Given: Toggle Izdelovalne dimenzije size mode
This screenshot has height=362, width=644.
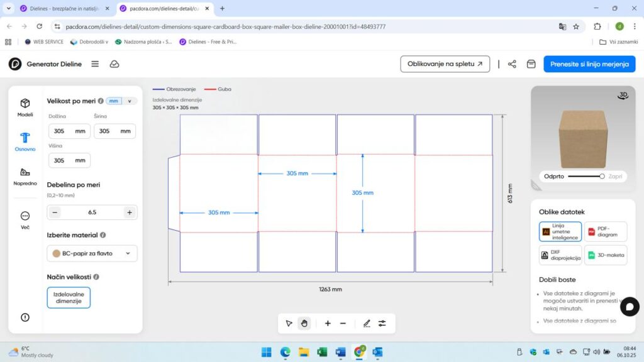Looking at the screenshot, I should [69, 297].
